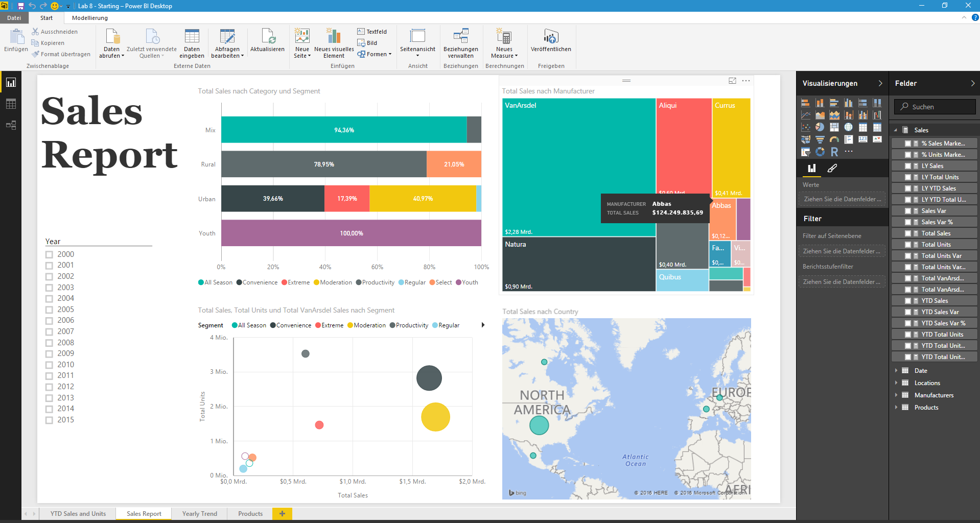Add a new report page
Viewport: 980px width, 523px height.
[x=282, y=514]
